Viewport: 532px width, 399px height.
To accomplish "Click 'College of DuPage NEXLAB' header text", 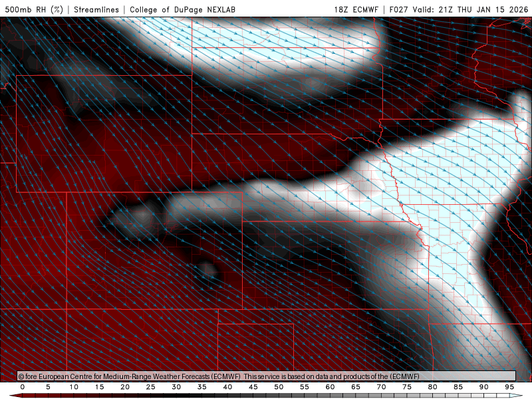I will [182, 9].
